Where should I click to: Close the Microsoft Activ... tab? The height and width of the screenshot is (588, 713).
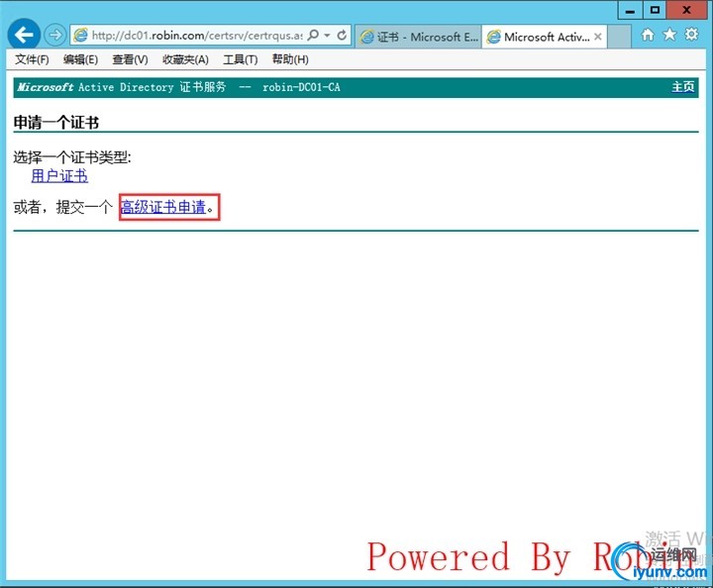click(598, 37)
